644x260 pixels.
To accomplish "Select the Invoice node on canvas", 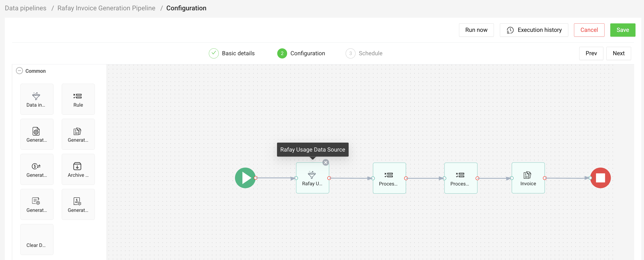I will coord(528,178).
